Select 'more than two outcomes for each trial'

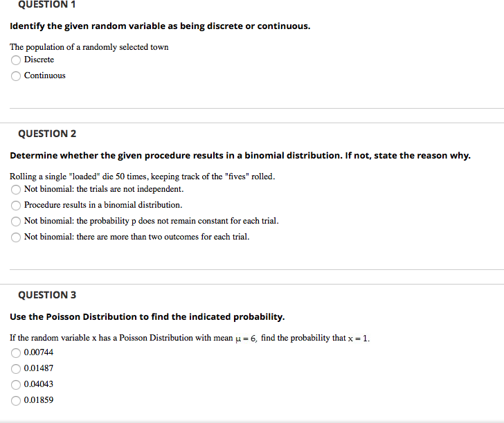pos(16,237)
